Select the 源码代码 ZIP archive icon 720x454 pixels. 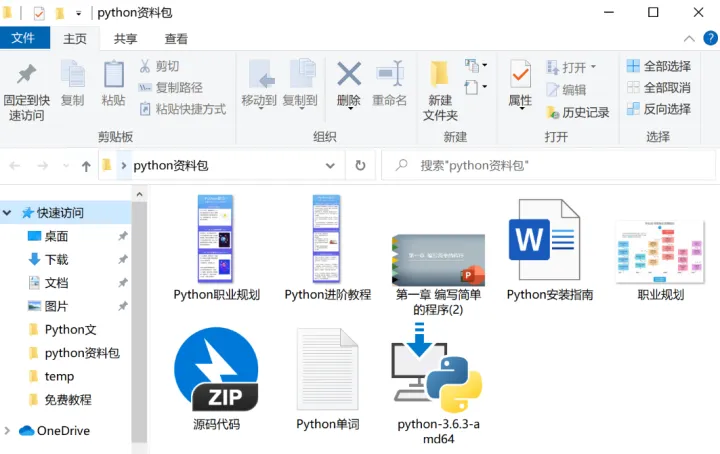coord(216,369)
